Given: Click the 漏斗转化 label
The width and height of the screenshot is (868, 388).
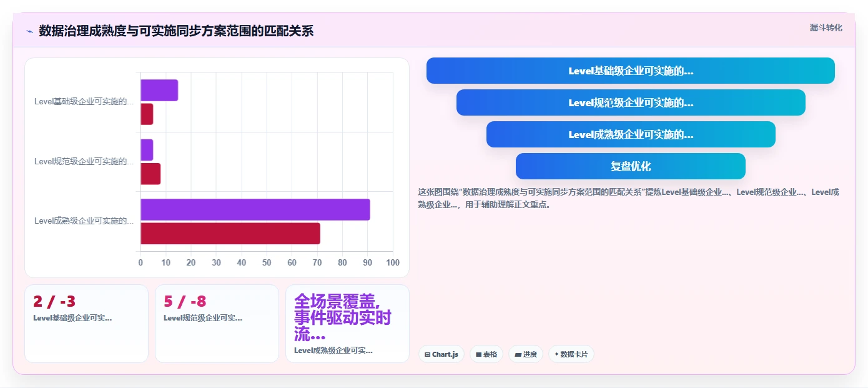Looking at the screenshot, I should 826,27.
